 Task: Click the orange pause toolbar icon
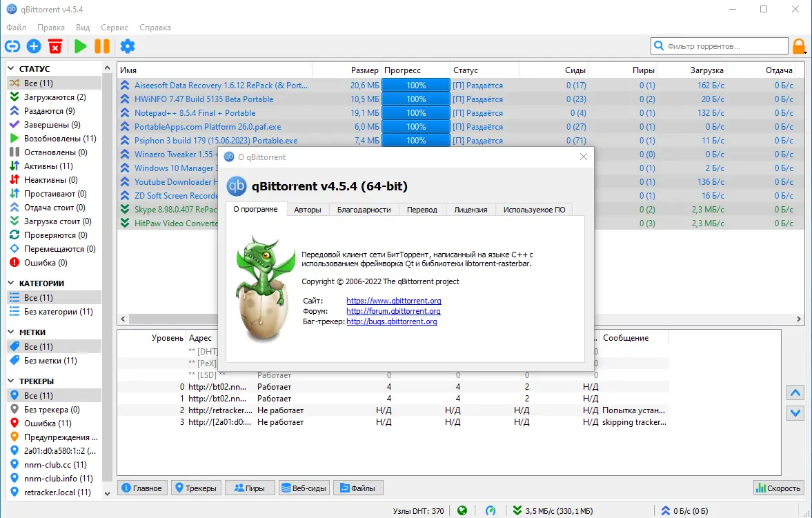point(102,46)
